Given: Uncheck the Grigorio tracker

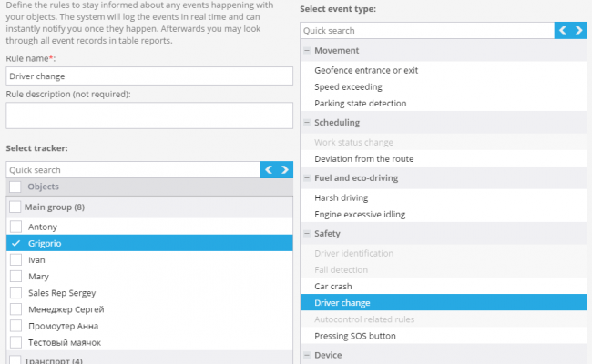Looking at the screenshot, I should point(15,243).
